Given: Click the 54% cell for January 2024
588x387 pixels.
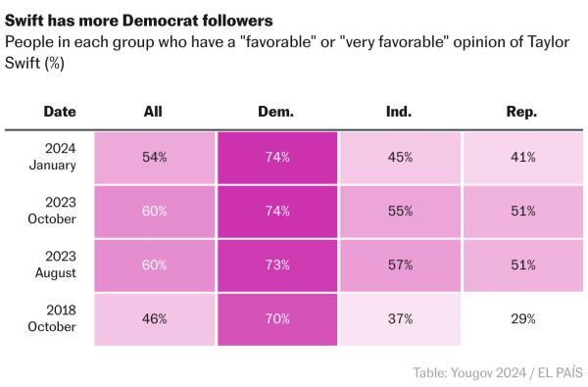Looking at the screenshot, I should 155,158.
